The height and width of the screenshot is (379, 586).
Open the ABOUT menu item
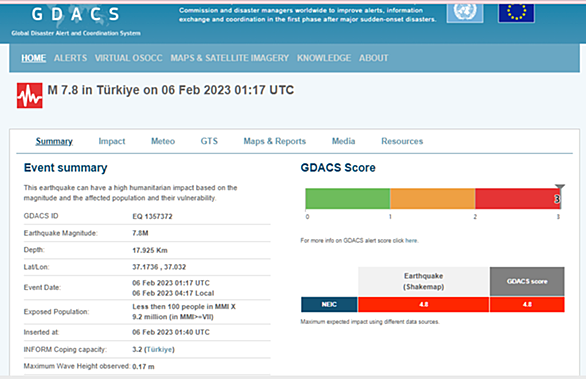pyautogui.click(x=374, y=58)
